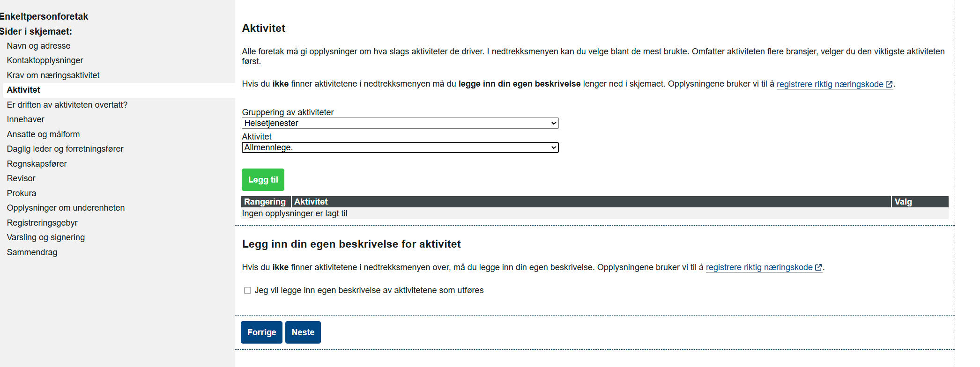Open the first registrere riktig næringskode link
Screen dimensions: 980x367
[x=830, y=84]
